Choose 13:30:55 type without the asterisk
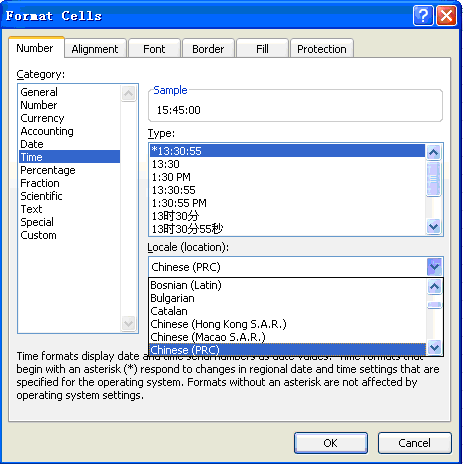This screenshot has width=463, height=464. pyautogui.click(x=287, y=190)
